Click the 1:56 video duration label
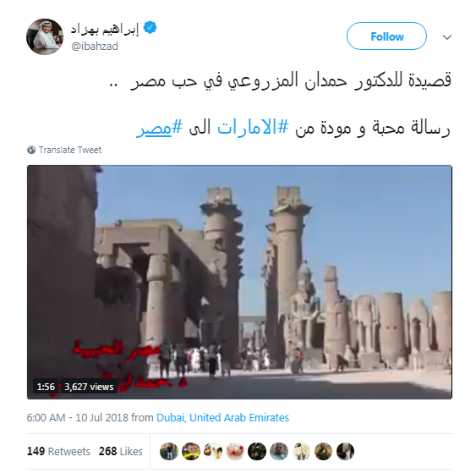 pos(46,387)
